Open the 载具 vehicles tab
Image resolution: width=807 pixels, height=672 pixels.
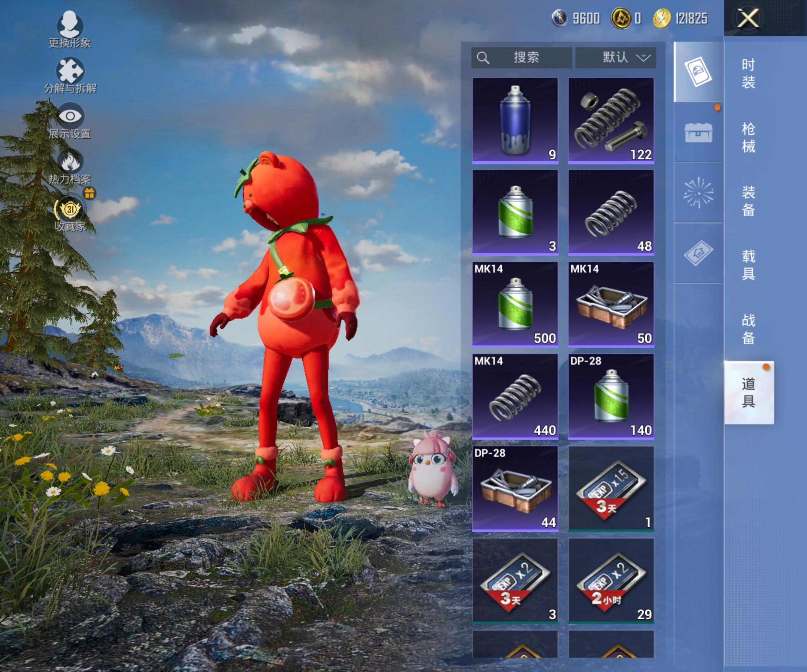click(748, 265)
